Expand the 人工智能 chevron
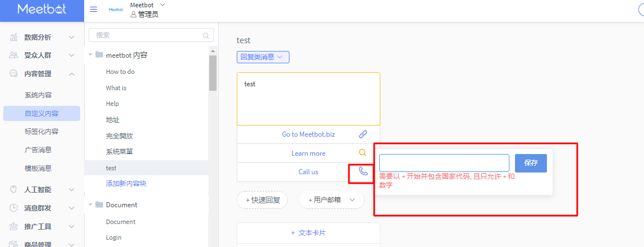 71,189
